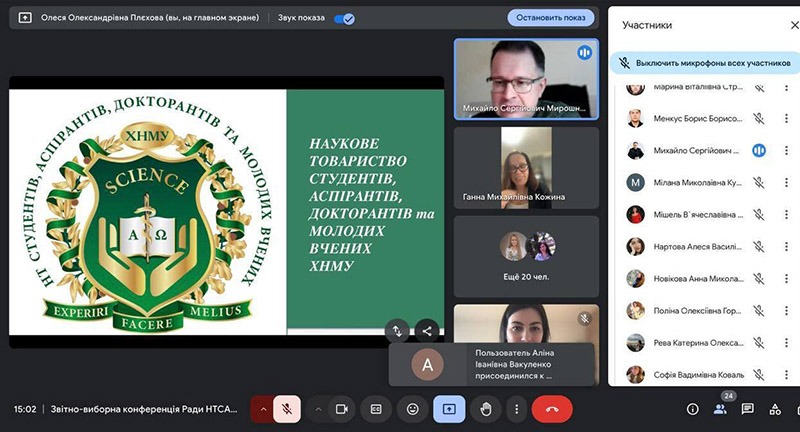Open the emoji reactions picker
Viewport: 800px width, 432px height.
click(412, 409)
